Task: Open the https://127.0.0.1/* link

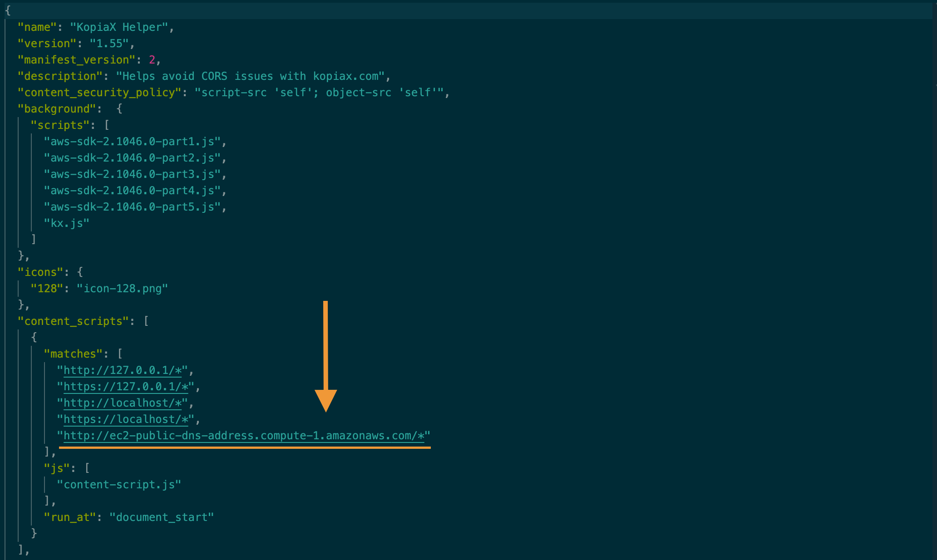Action: [x=126, y=387]
